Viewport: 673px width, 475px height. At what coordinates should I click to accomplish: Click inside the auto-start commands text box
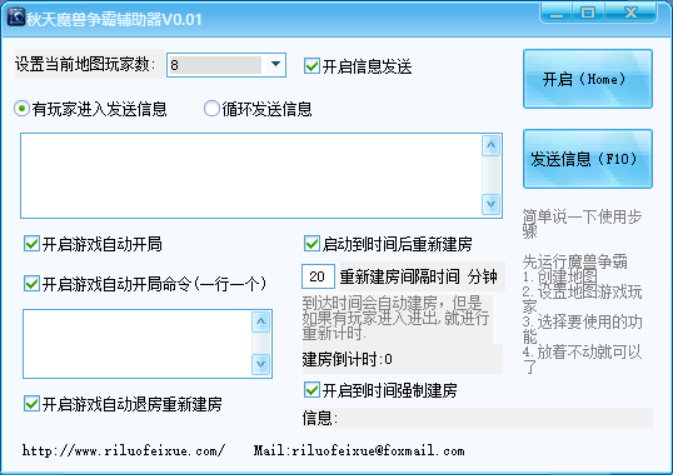pos(137,344)
